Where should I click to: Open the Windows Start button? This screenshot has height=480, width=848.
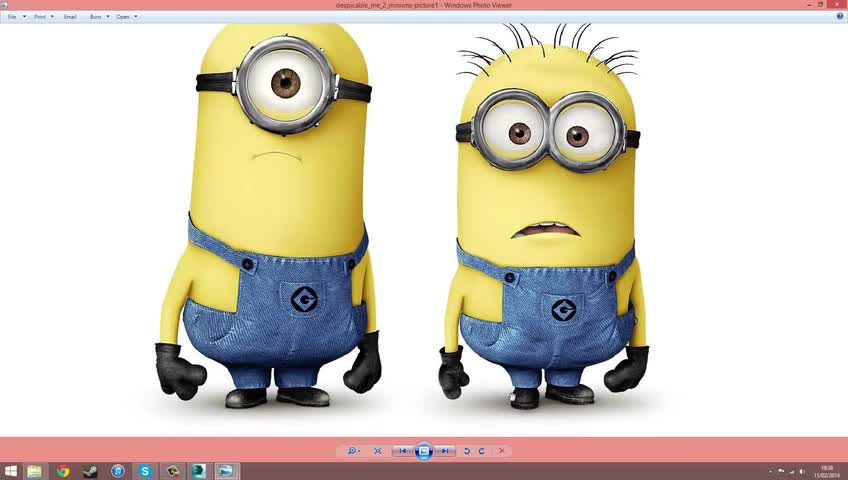point(11,471)
